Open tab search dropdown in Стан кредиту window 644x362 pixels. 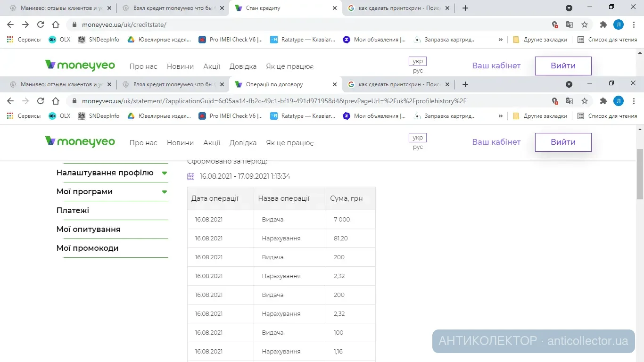[x=569, y=8]
